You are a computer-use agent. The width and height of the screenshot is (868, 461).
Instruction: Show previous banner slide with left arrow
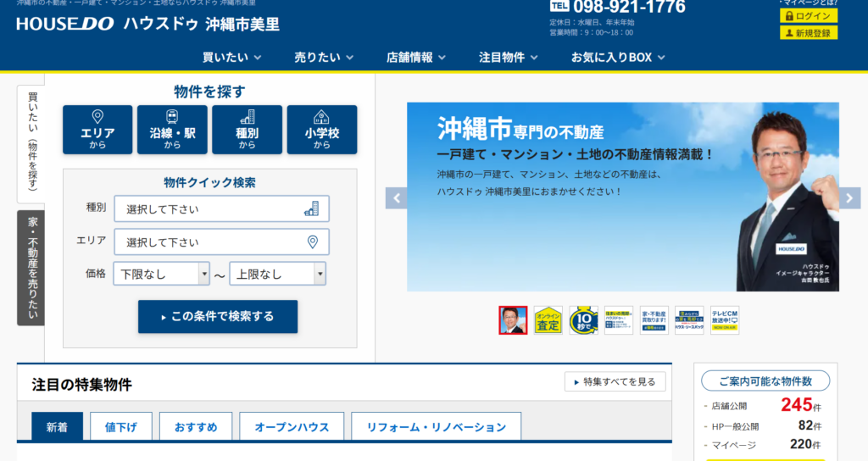(397, 198)
